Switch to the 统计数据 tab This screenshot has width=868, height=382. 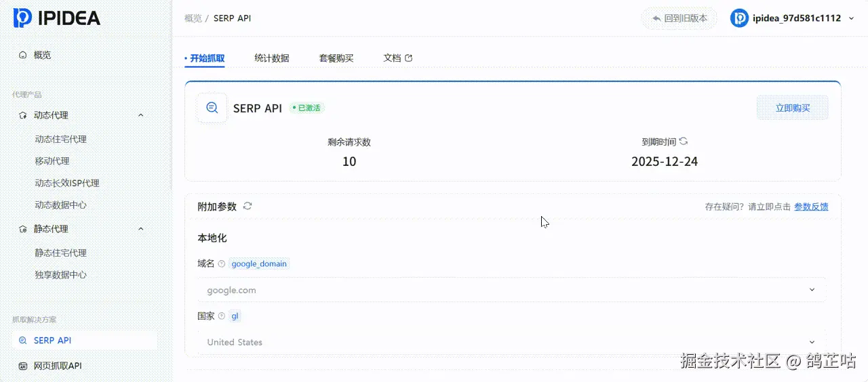272,58
